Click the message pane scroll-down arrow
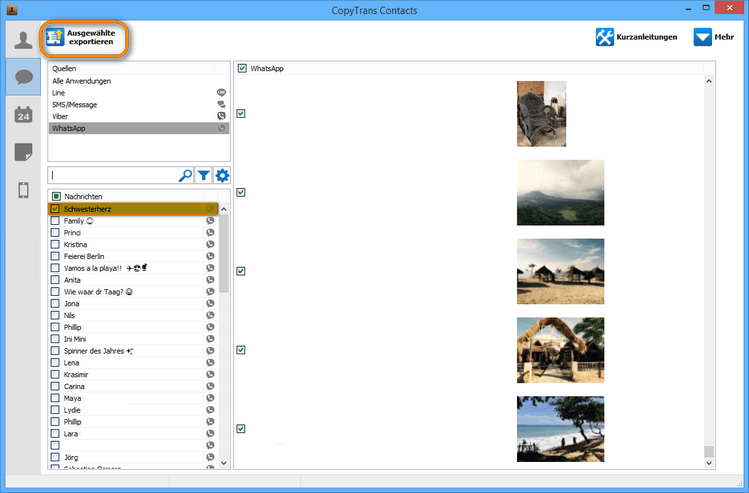 coord(709,463)
